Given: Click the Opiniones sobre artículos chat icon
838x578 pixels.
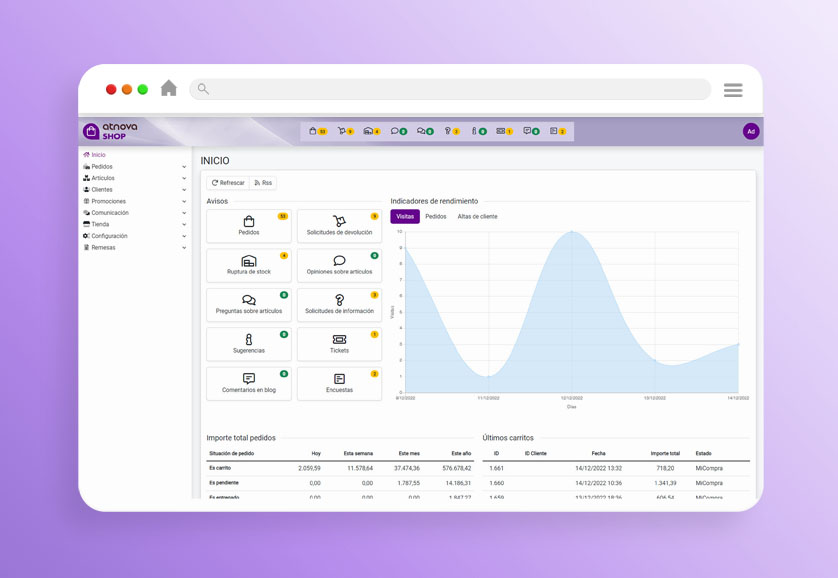Looking at the screenshot, I should tap(338, 261).
